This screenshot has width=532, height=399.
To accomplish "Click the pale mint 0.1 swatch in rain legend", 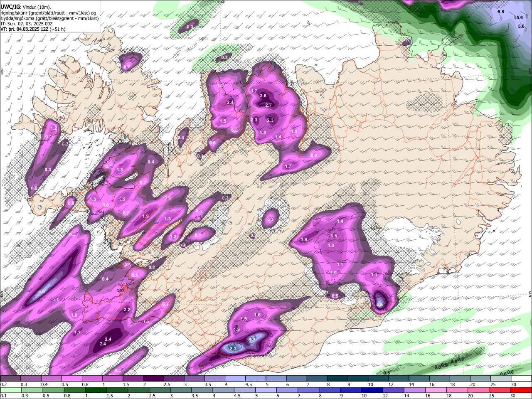I will [x=10, y=390].
